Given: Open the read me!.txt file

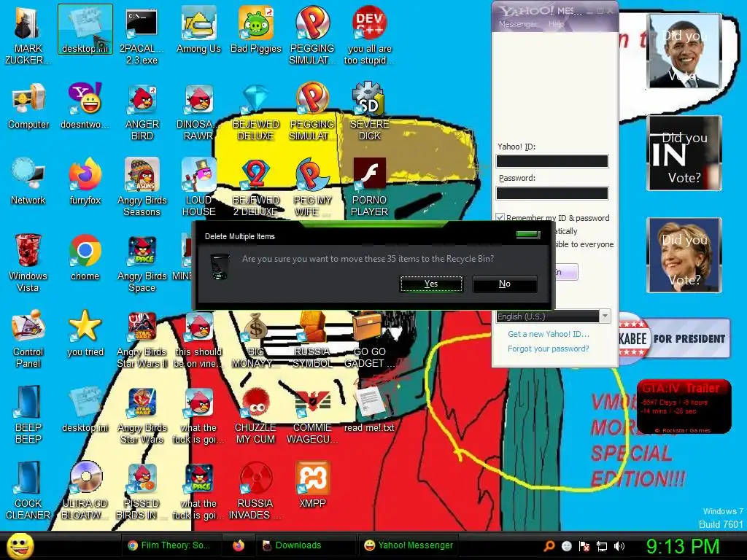Looking at the screenshot, I should click(x=370, y=410).
